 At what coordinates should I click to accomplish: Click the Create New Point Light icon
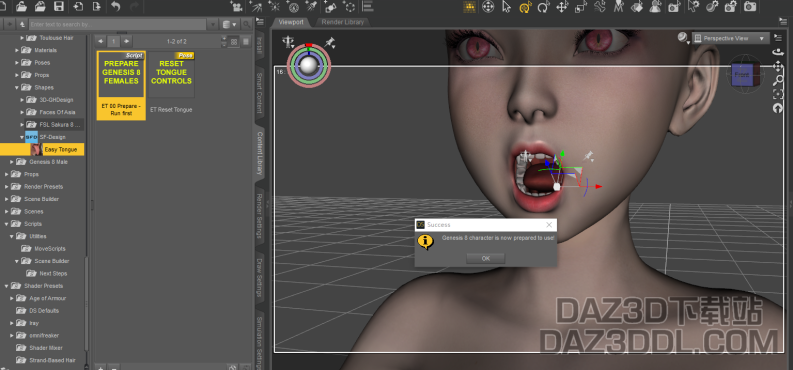(x=274, y=6)
